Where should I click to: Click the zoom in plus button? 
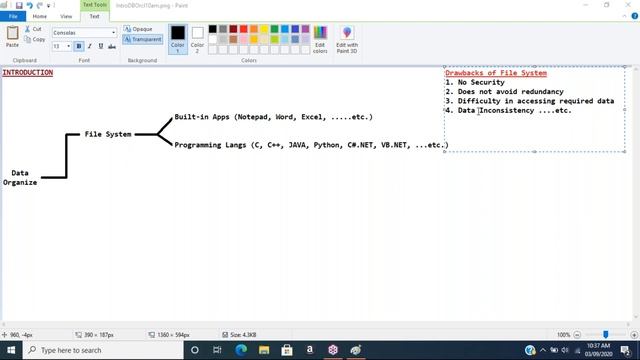634,335
